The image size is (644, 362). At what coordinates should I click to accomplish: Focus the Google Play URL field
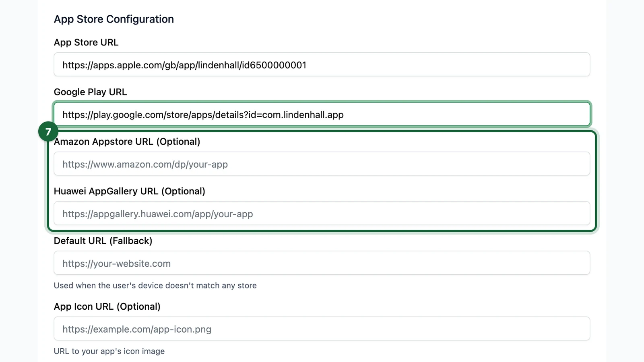tap(322, 114)
